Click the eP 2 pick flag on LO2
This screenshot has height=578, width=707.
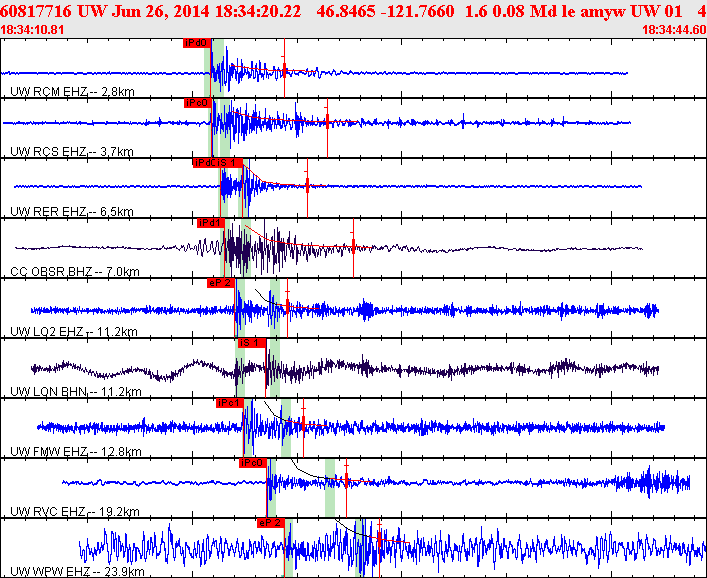(221, 283)
